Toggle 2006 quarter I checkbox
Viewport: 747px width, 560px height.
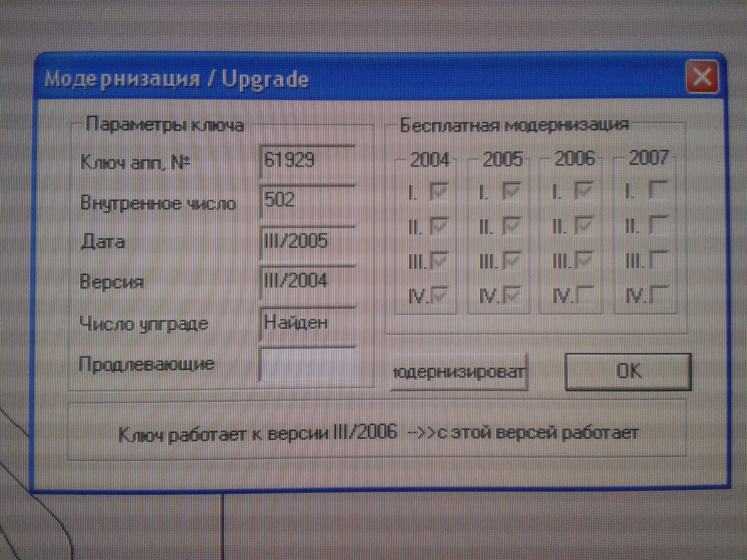[584, 190]
